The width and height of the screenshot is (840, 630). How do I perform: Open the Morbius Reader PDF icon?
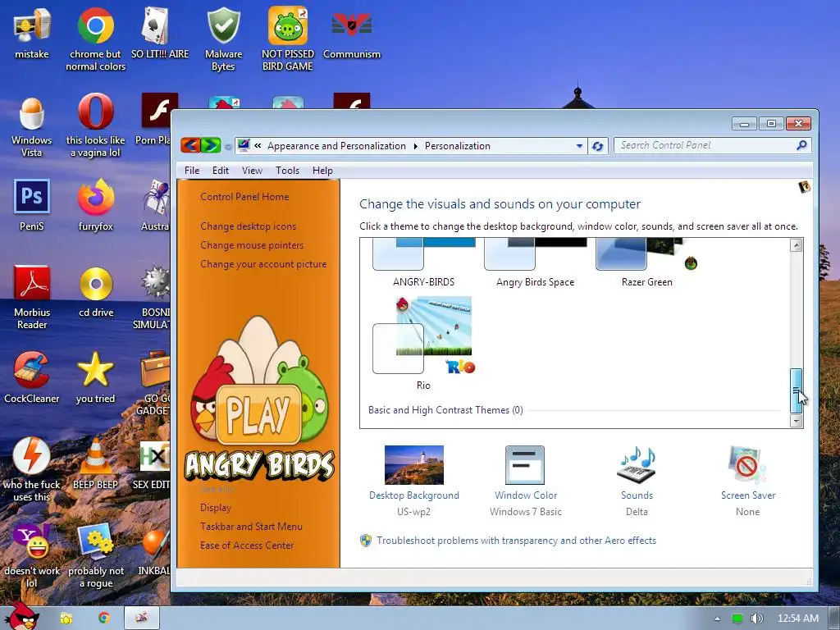coord(32,297)
